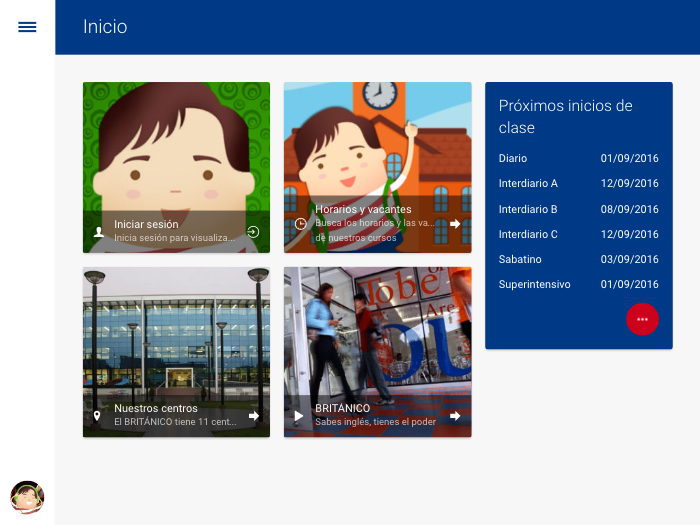Select the Interdiario C row label
Viewport: 700px width, 525px height.
click(x=528, y=234)
